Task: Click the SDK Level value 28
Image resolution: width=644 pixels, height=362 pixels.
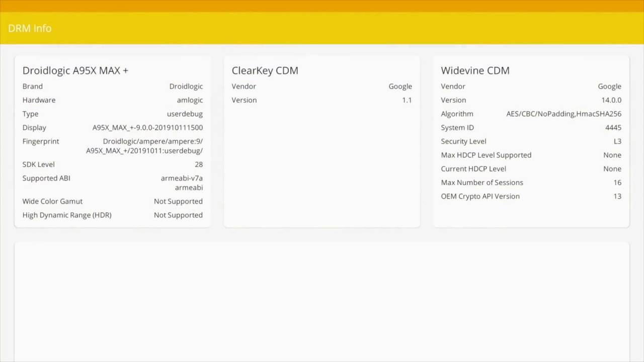Action: click(x=199, y=164)
